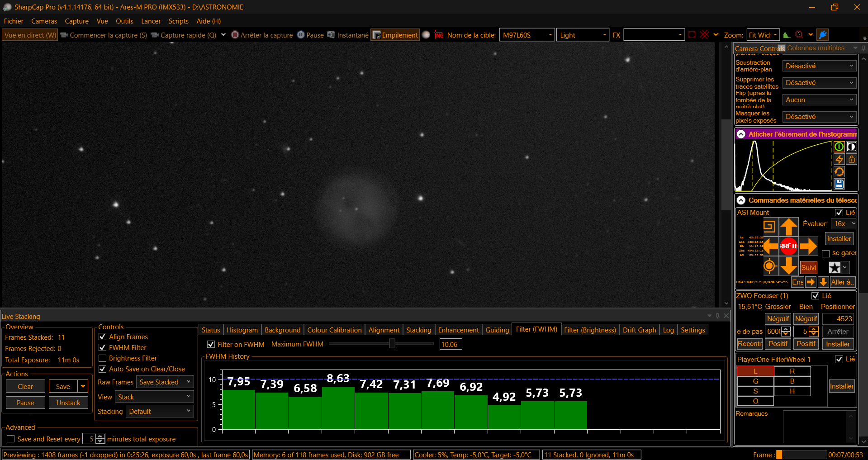Open the Outils menu

point(124,21)
